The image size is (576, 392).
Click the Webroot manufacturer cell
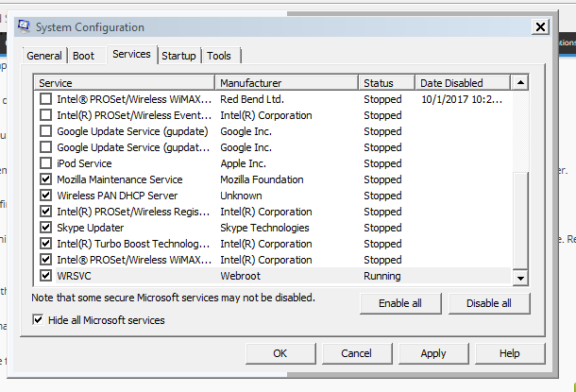click(240, 276)
